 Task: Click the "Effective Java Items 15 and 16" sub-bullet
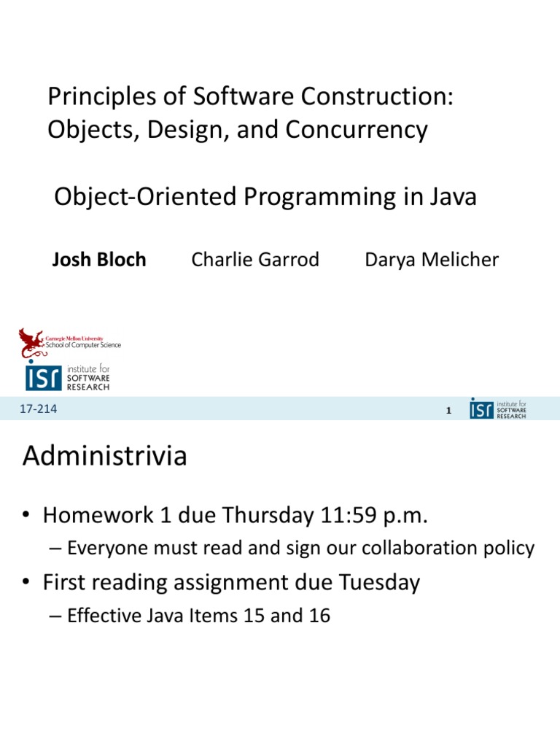[x=198, y=616]
